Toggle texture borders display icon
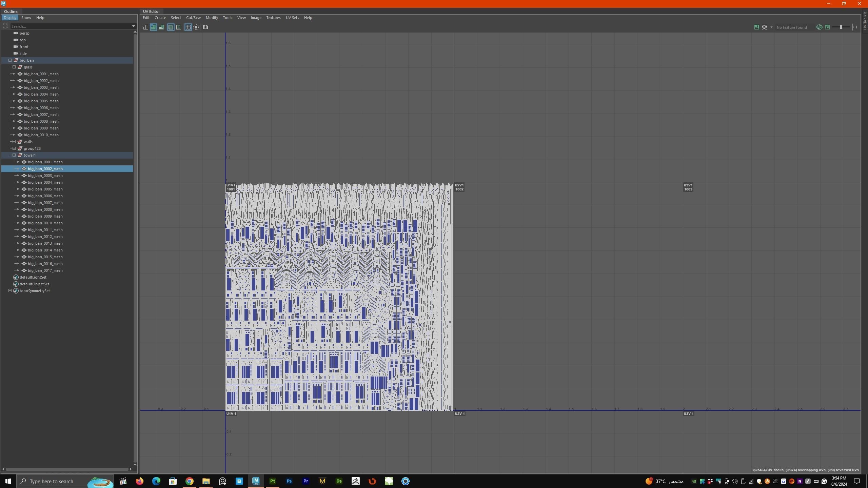 (171, 27)
